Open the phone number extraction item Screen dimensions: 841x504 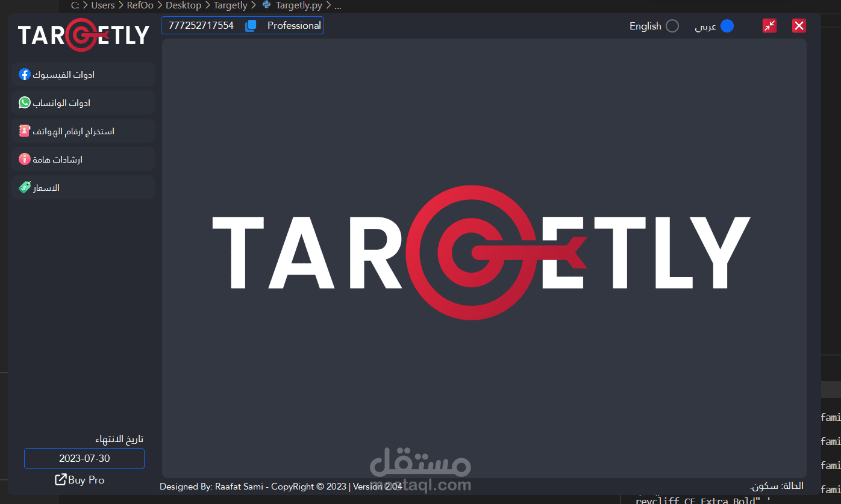pyautogui.click(x=83, y=131)
